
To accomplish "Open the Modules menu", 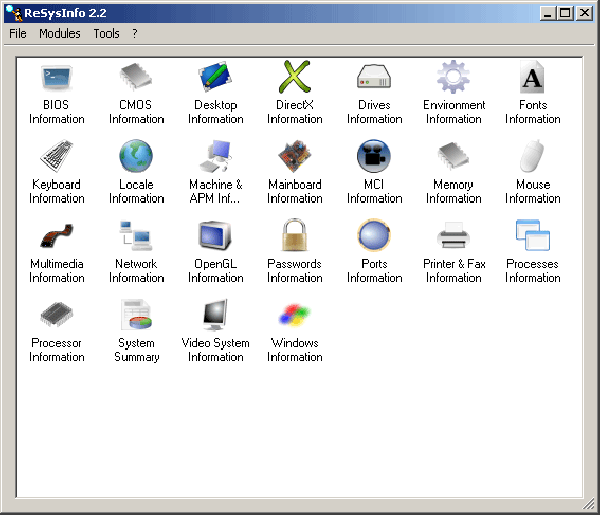I will tap(60, 33).
